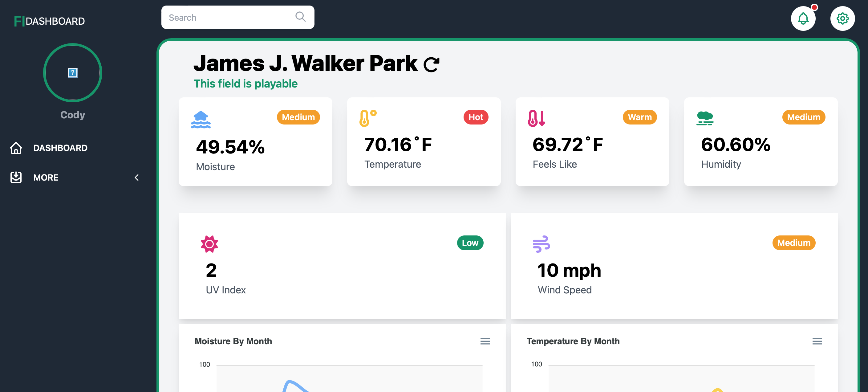Screen dimensions: 868x392
Task: Click the wind speed icon
Action: click(x=541, y=244)
